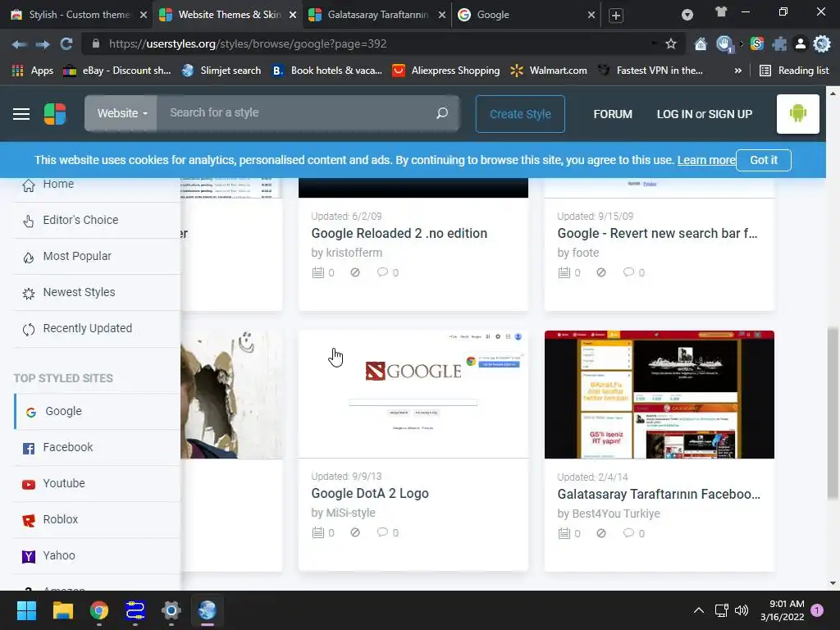Open Google Reloaded 2 .no edition style

(399, 234)
